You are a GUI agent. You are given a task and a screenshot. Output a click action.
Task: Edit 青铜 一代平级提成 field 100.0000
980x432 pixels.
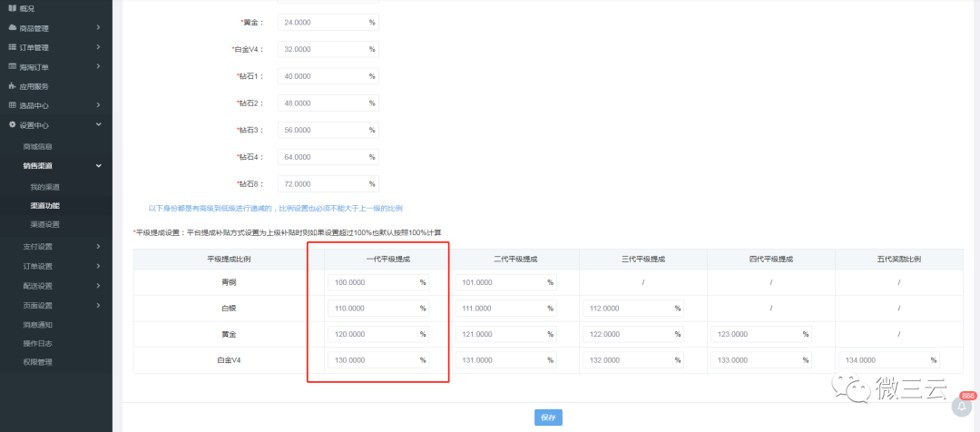pyautogui.click(x=378, y=282)
